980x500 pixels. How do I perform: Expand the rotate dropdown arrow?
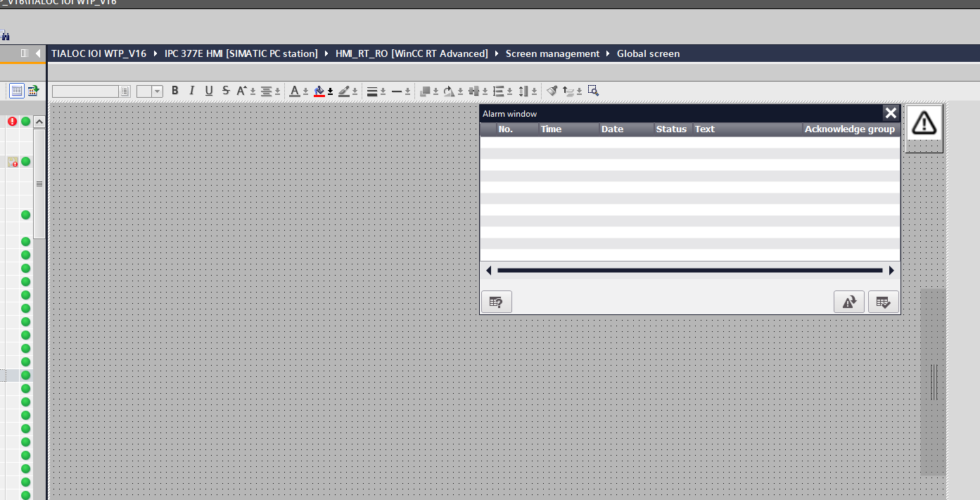pos(459,91)
